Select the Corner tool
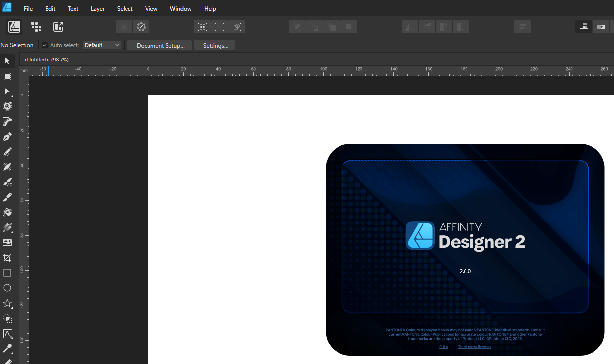 point(7,121)
